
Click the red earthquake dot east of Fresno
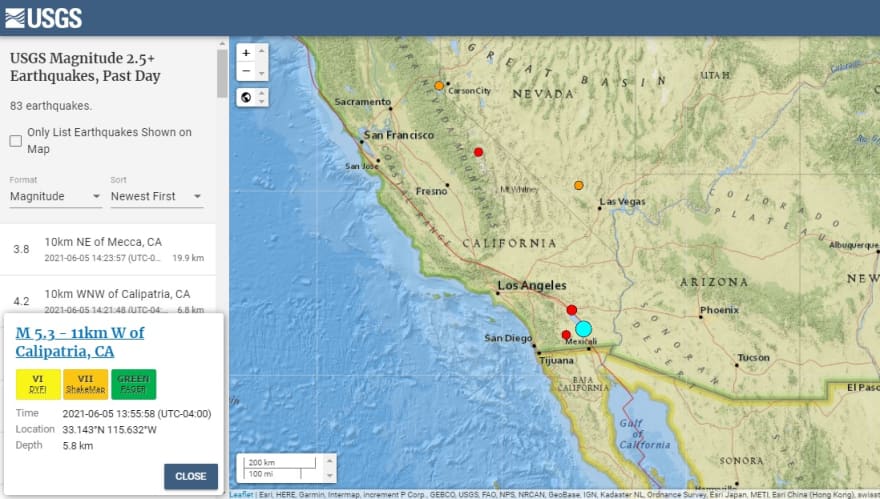coord(479,152)
